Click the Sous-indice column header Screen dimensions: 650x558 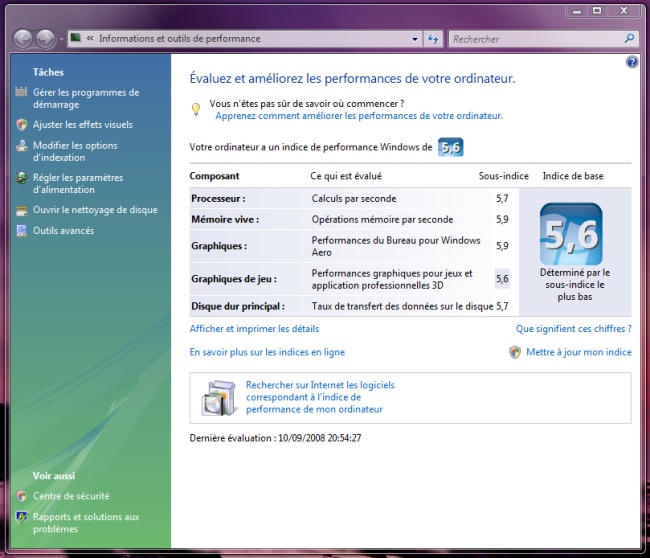tap(504, 176)
